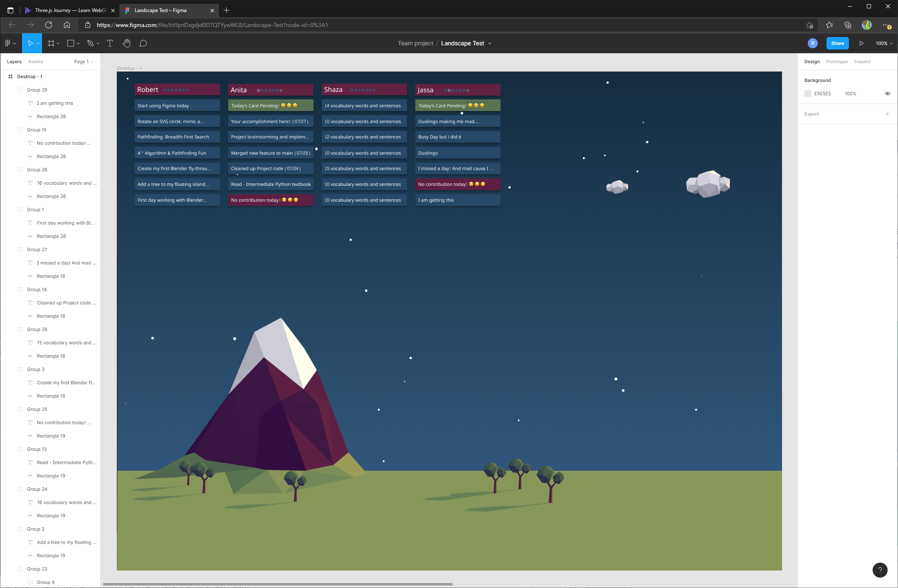This screenshot has height=588, width=898.
Task: Open the 100% zoom dropdown
Action: click(x=884, y=43)
